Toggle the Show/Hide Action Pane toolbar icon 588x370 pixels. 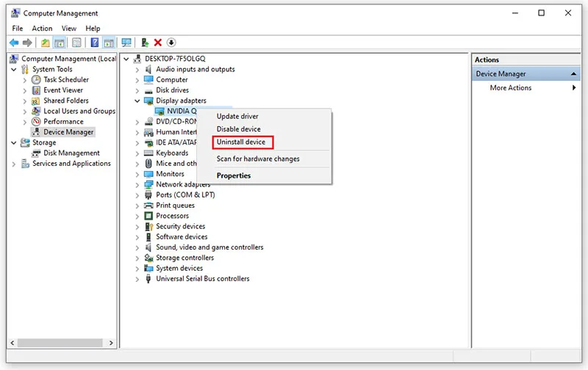(109, 43)
